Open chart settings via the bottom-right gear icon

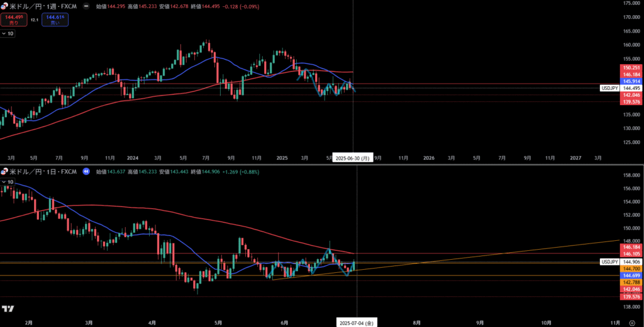[x=632, y=323]
